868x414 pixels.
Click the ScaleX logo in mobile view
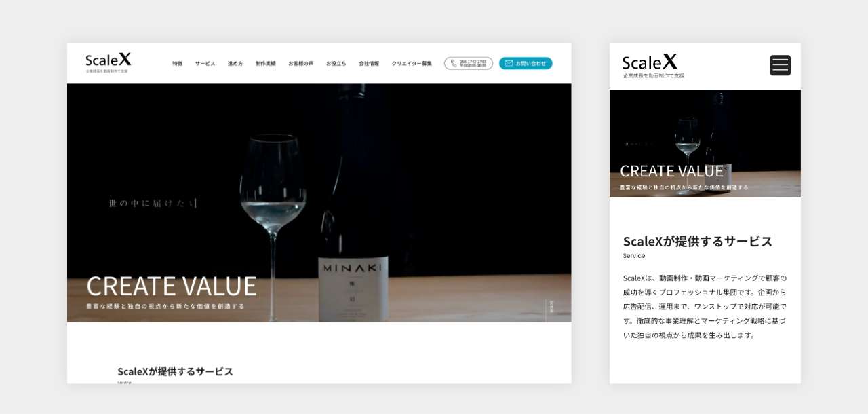[652, 66]
